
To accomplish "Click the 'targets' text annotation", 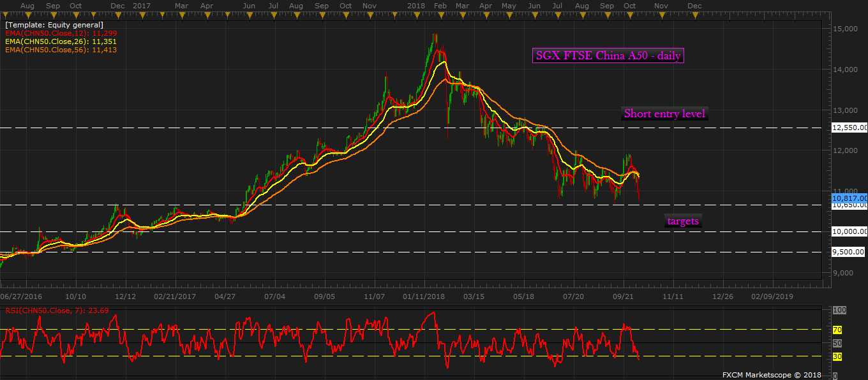I will pos(683,221).
